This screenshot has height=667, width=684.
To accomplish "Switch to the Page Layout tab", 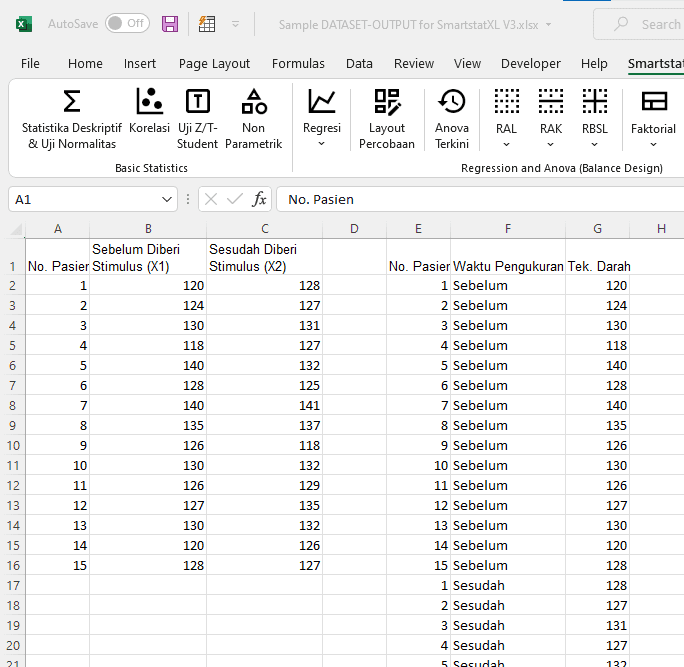I will coord(214,63).
